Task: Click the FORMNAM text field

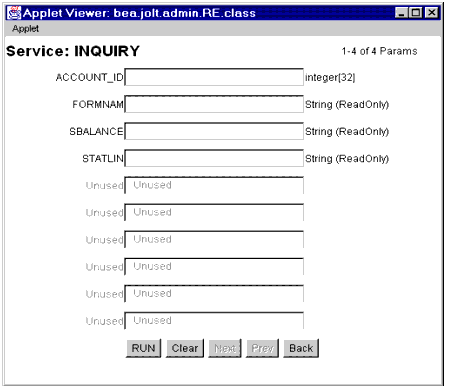Action: pos(214,104)
